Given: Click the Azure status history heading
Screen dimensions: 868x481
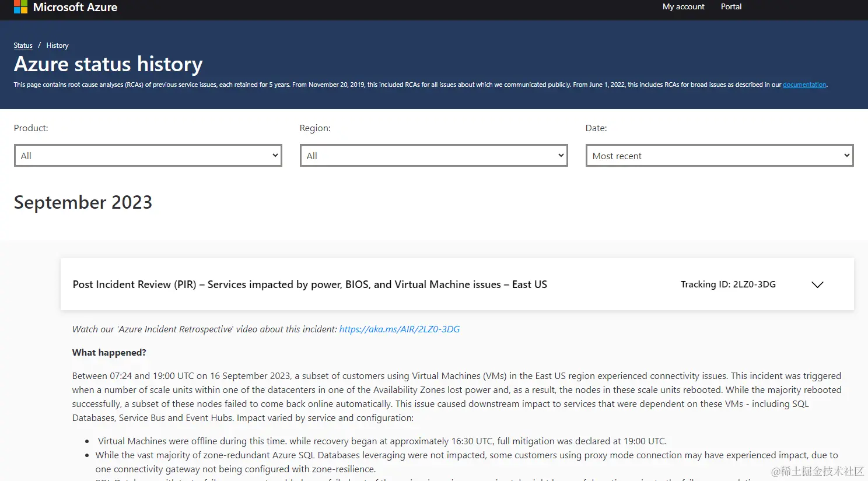Looking at the screenshot, I should [x=108, y=64].
